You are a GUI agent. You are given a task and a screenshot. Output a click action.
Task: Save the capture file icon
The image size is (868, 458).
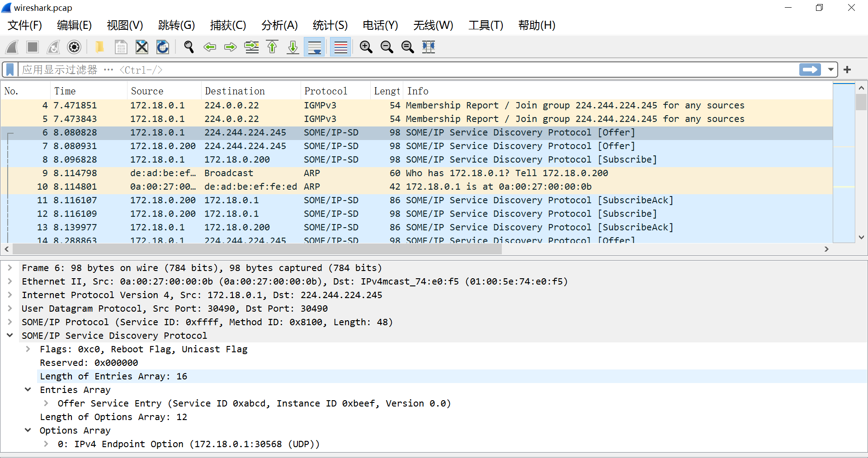point(121,47)
